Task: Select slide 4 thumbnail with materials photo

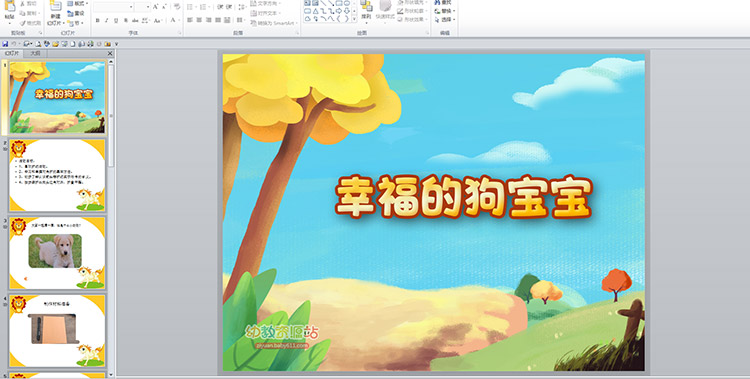Action: 57,331
